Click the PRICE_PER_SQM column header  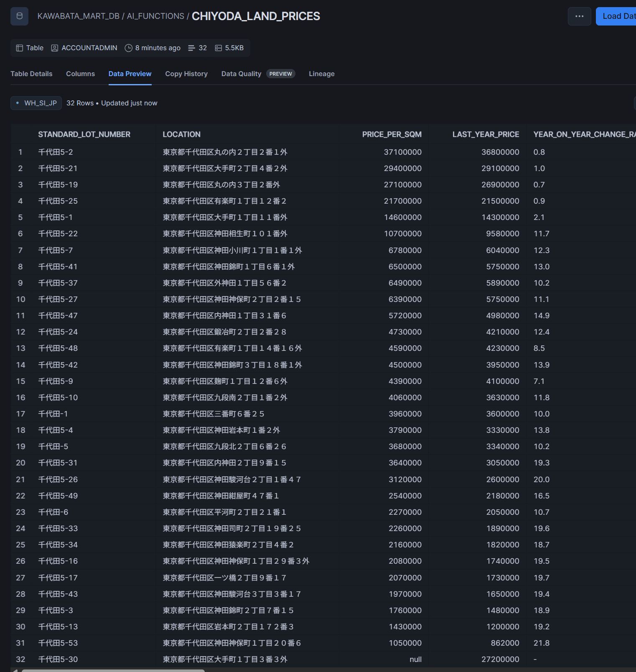pyautogui.click(x=392, y=134)
